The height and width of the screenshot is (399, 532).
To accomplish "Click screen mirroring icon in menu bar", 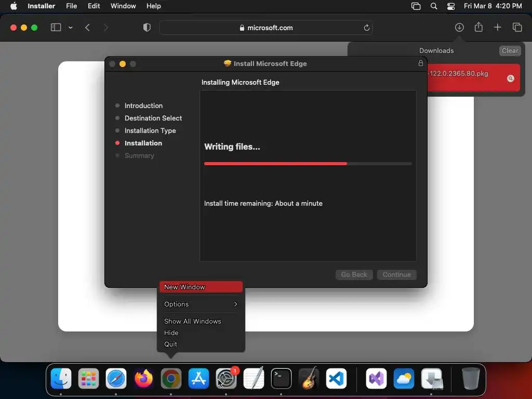I will [416, 6].
